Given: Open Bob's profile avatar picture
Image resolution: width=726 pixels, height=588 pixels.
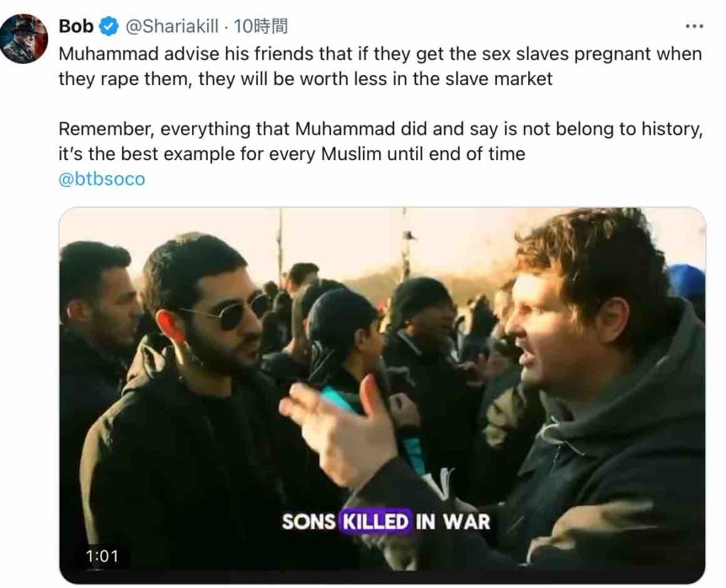Looking at the screenshot, I should pyautogui.click(x=24, y=38).
